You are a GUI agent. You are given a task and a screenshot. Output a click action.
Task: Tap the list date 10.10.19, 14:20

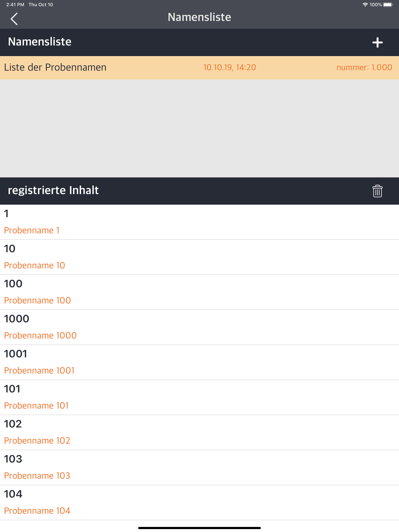pyautogui.click(x=229, y=68)
